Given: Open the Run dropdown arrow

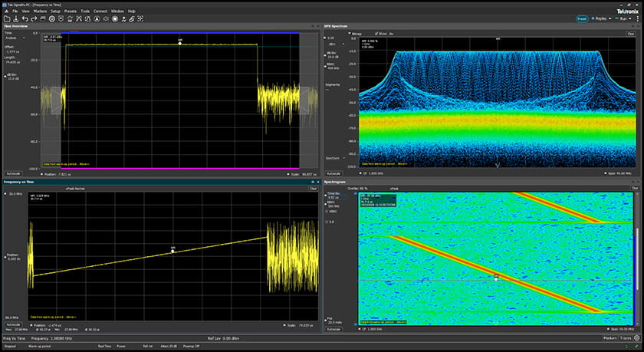Looking at the screenshot, I should point(629,19).
